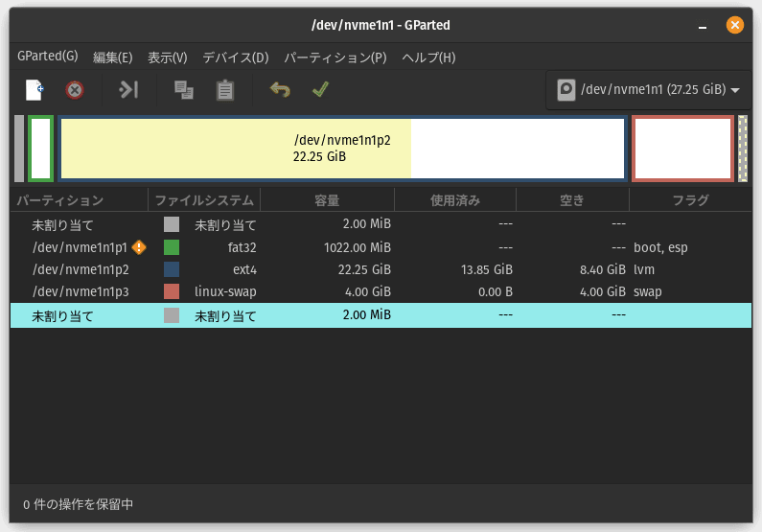
Task: Click the New partition toolbar icon
Action: tap(34, 90)
